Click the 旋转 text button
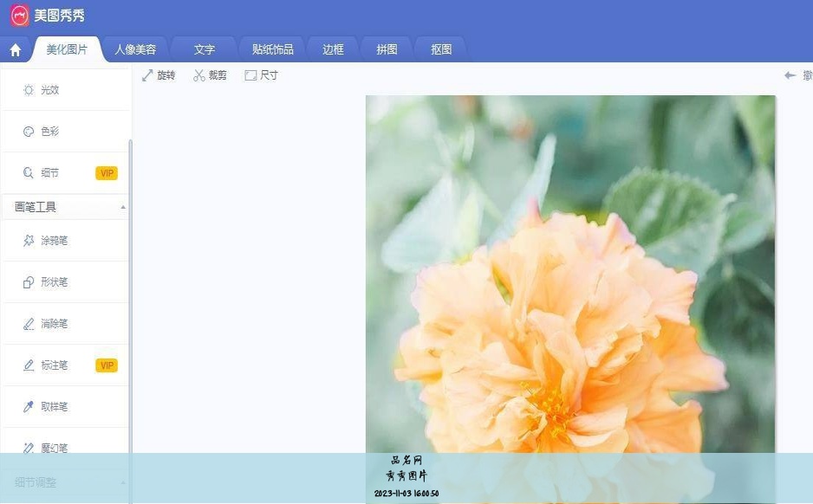813x504 pixels. 166,75
